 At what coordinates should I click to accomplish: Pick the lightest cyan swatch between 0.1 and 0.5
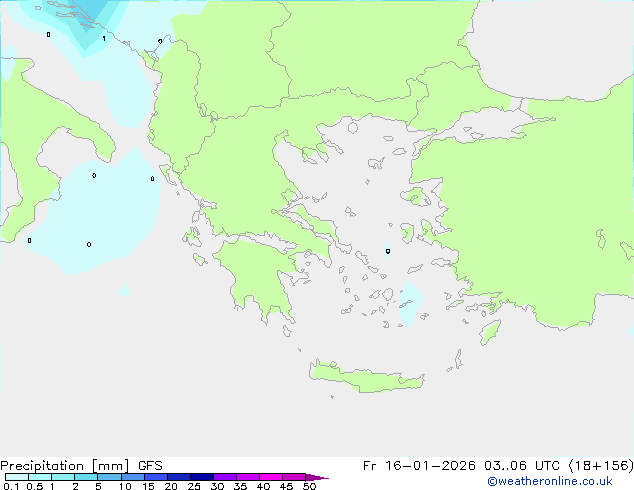point(17,477)
